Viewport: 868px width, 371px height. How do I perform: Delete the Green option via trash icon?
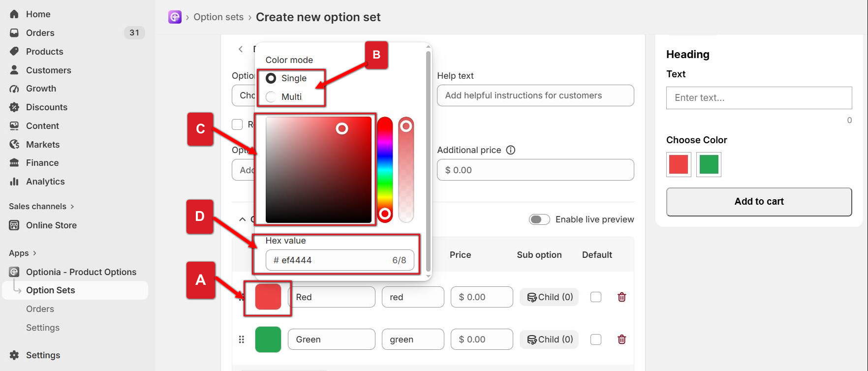[621, 340]
